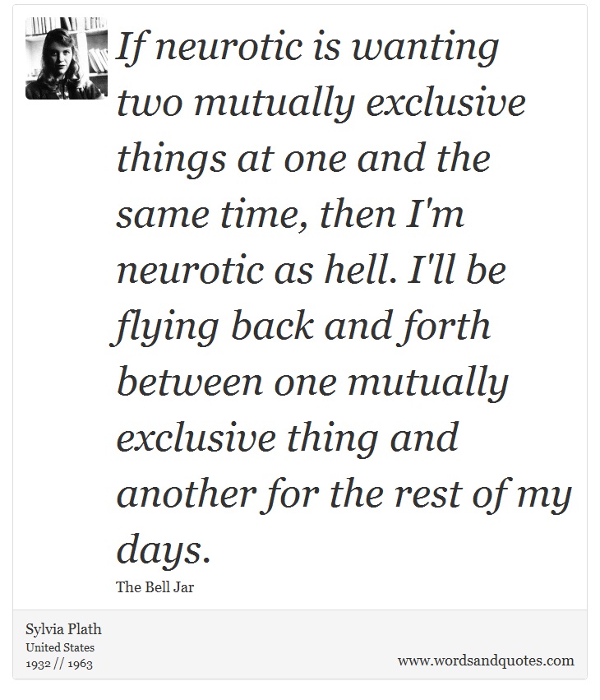Select the United States country label
This screenshot has width=600, height=700.
(60, 647)
